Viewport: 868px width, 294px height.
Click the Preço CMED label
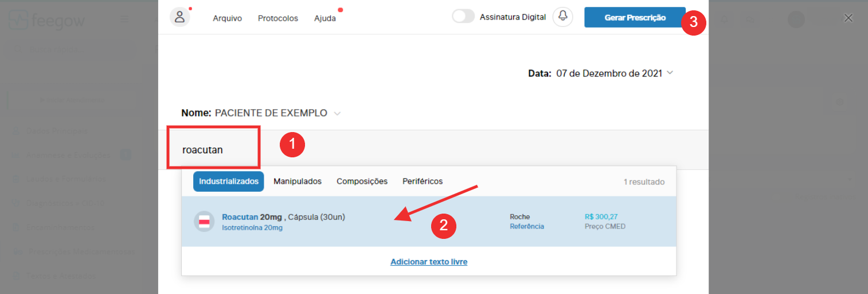click(x=605, y=226)
